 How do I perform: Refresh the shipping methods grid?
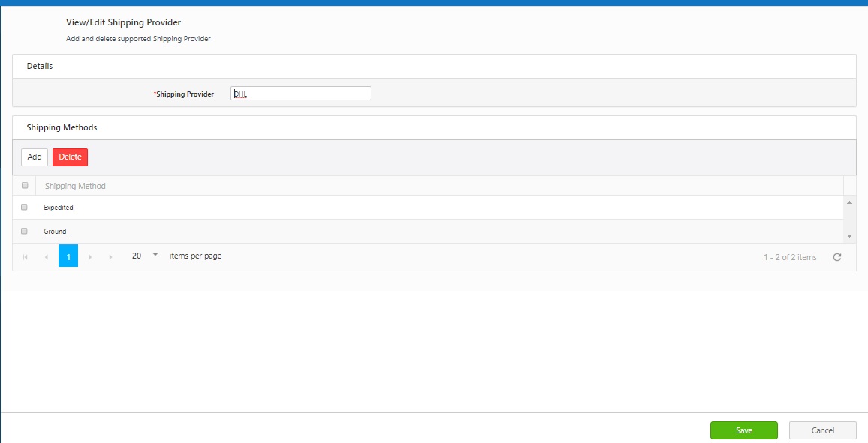(837, 257)
